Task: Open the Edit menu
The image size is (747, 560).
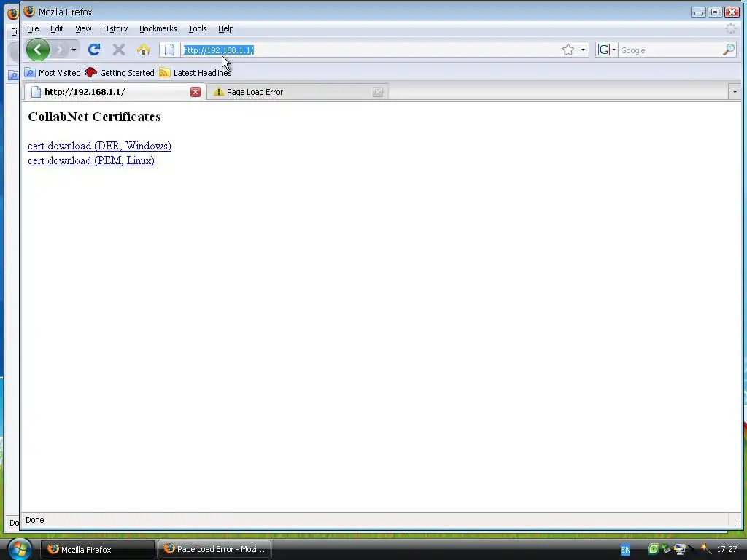Action: tap(57, 28)
